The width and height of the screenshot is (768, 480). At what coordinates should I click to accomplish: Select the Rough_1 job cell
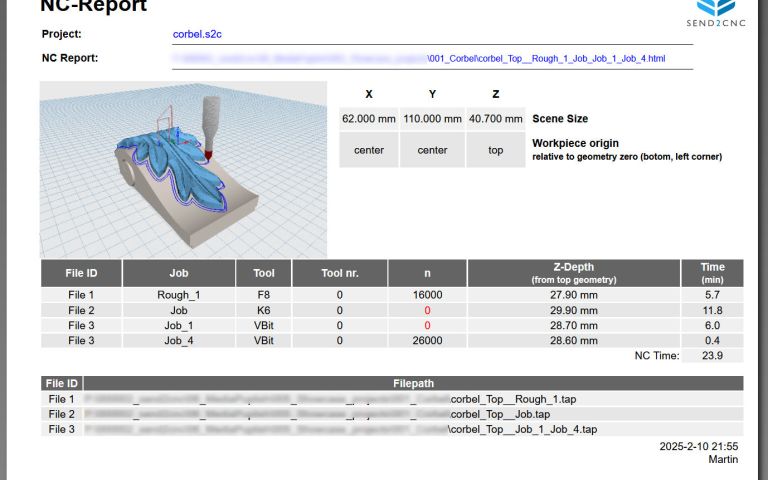pos(179,295)
